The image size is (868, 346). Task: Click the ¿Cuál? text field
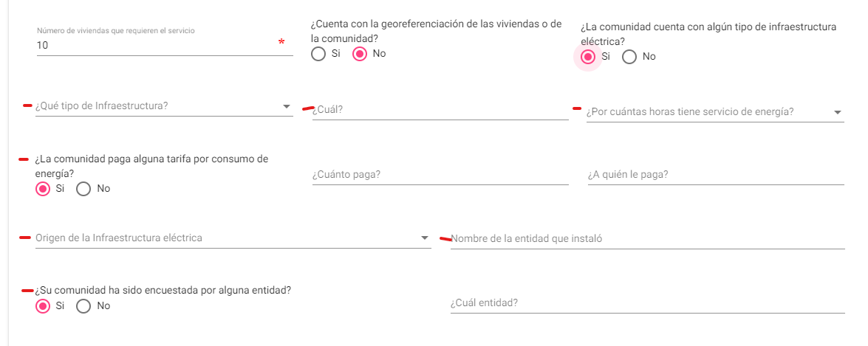(440, 110)
